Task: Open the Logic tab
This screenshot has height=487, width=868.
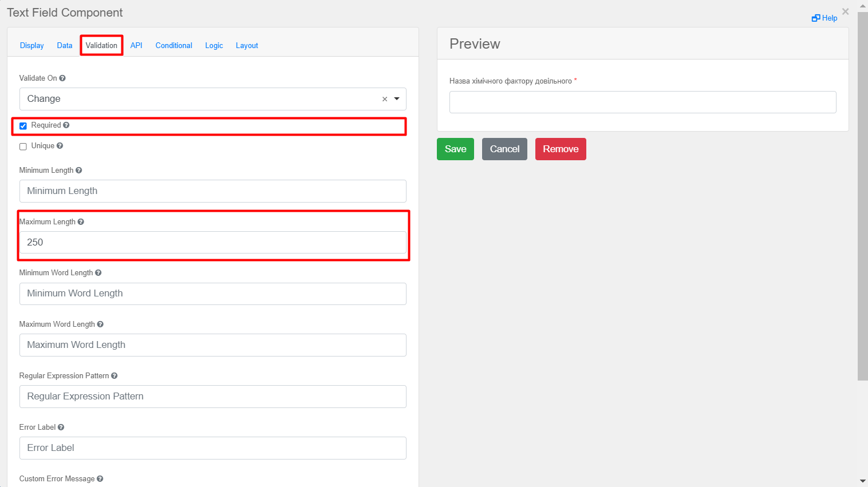Action: pyautogui.click(x=214, y=45)
